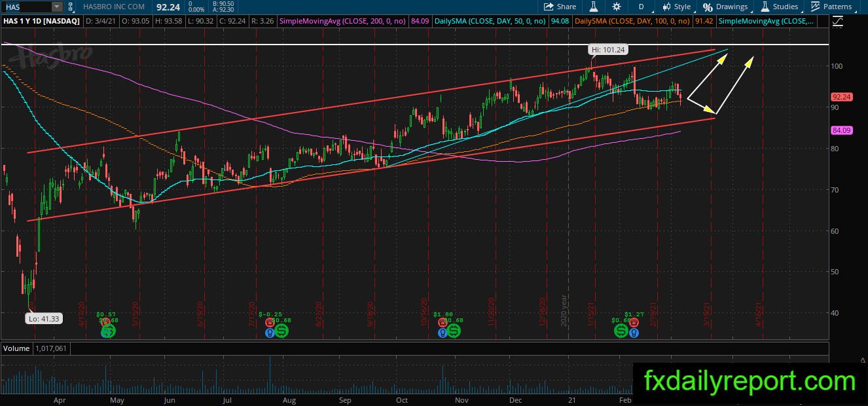Open the HAS symbol dropdown arrow
This screenshot has height=406, width=868.
coord(57,7)
